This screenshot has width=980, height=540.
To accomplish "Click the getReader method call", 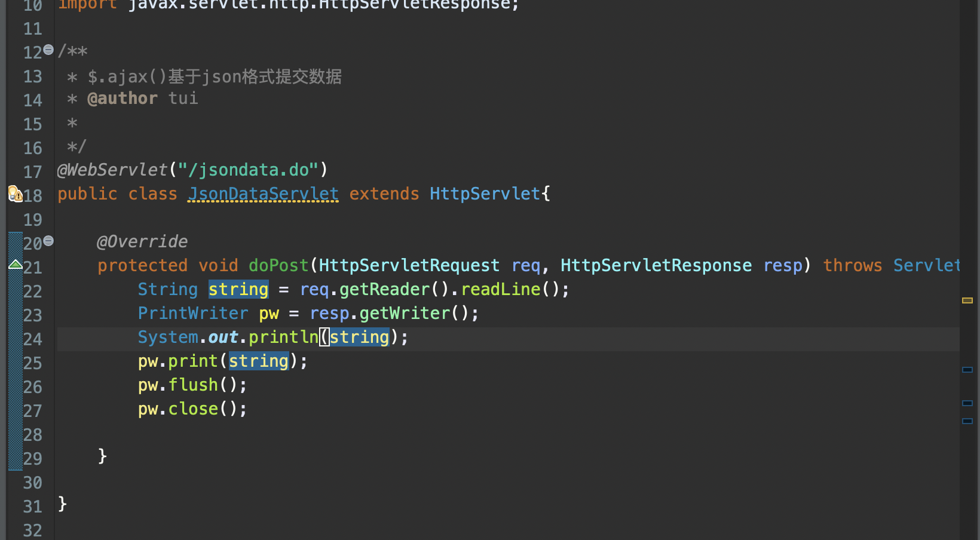I will [384, 289].
